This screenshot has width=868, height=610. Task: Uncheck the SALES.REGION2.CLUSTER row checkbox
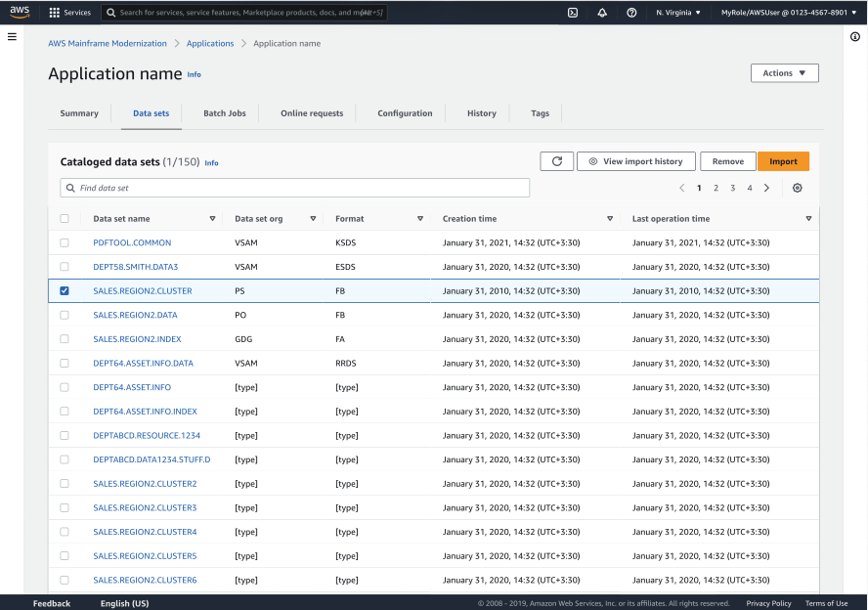65,290
